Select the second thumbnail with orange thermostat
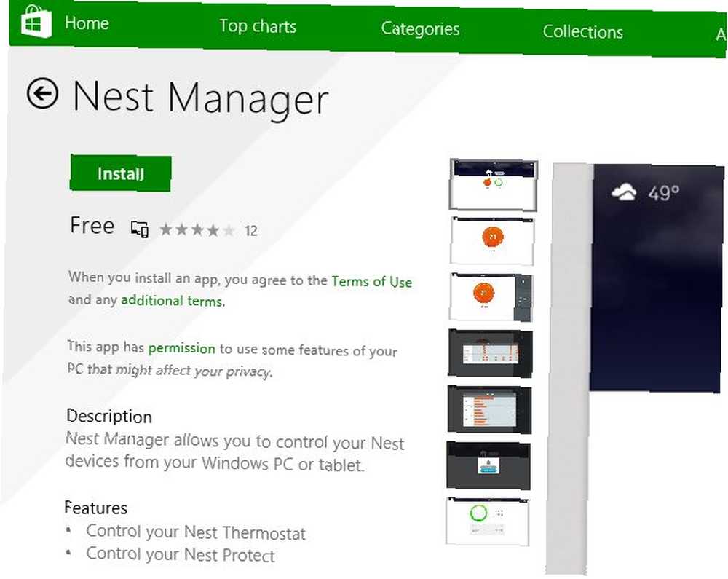 point(492,240)
